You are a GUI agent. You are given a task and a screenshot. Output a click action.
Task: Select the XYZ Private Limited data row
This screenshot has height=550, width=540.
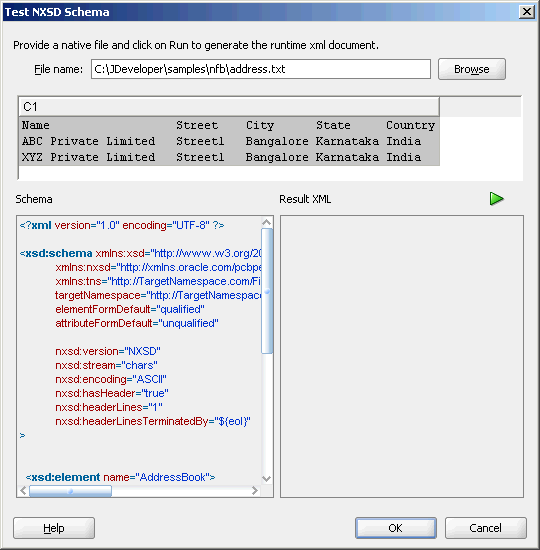(229, 157)
